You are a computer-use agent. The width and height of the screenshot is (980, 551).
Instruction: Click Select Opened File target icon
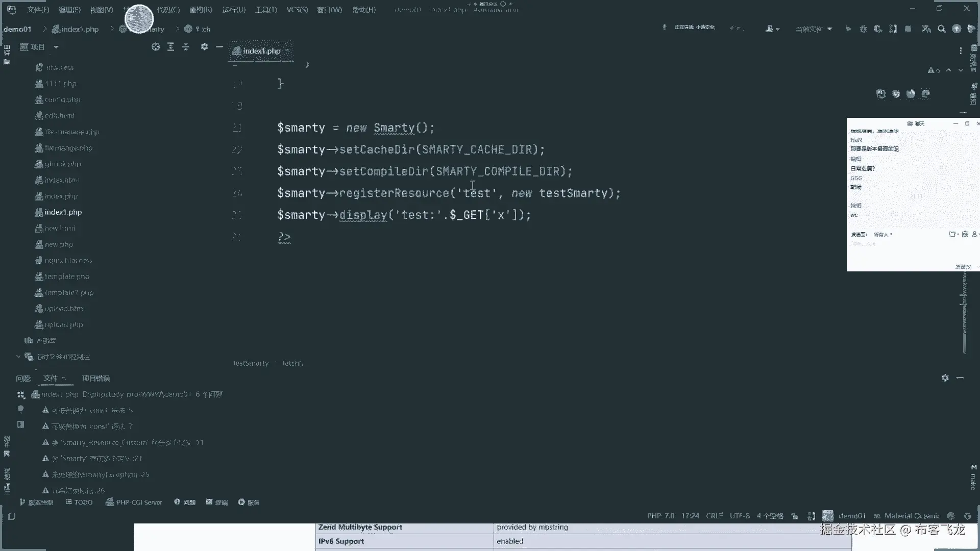coord(156,47)
